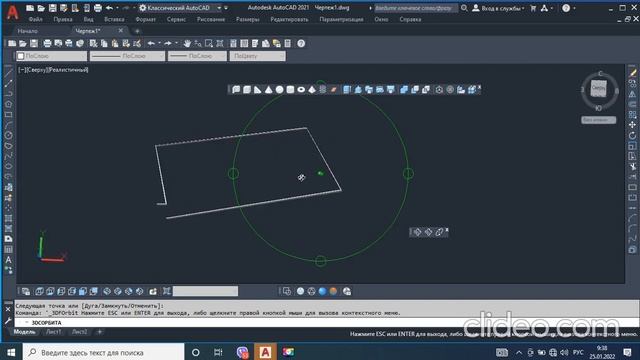Expand Redo history arrow in Standard toolbar
The image size is (640, 360).
(x=176, y=43)
